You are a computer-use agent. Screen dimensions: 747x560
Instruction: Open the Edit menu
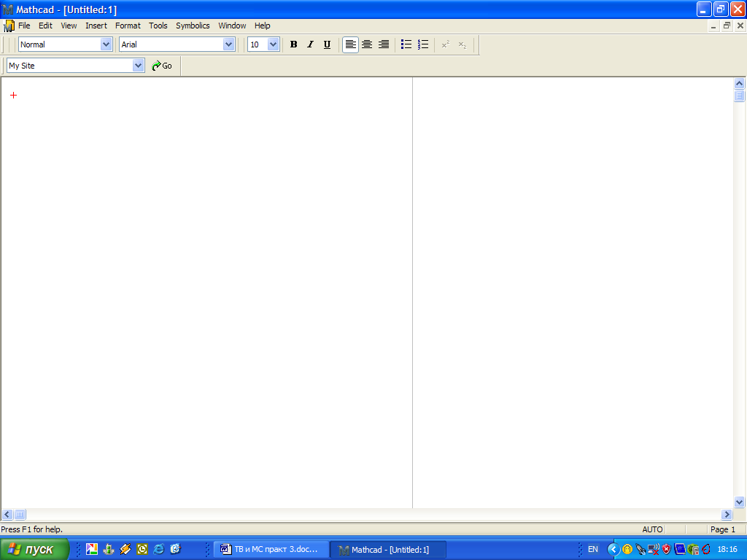pyautogui.click(x=45, y=26)
